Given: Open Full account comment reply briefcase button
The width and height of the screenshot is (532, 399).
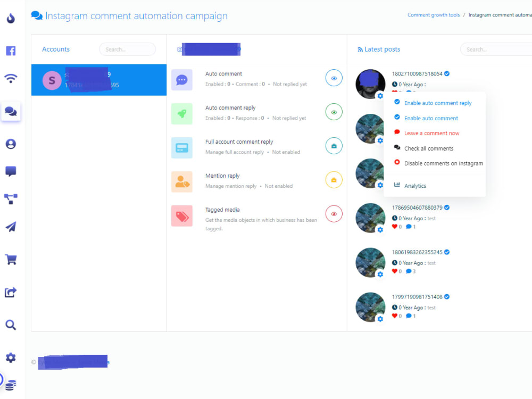Looking at the screenshot, I should [x=334, y=146].
